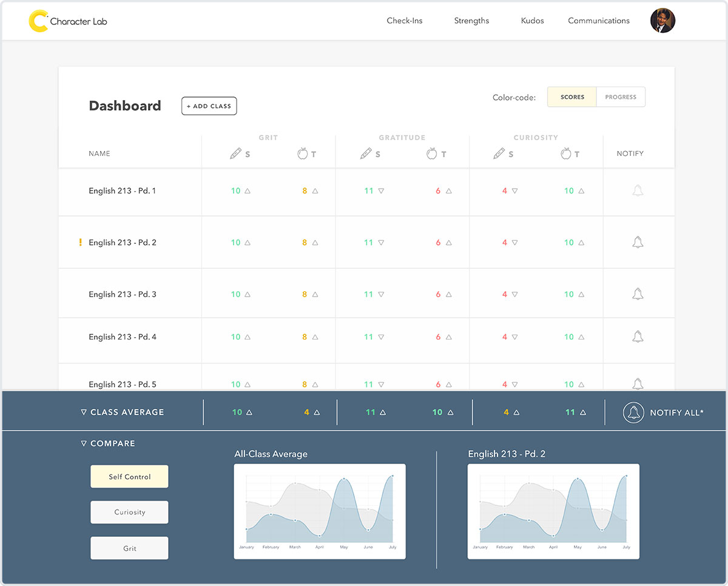
Task: Click the Character Lab logo icon
Action: (38, 21)
